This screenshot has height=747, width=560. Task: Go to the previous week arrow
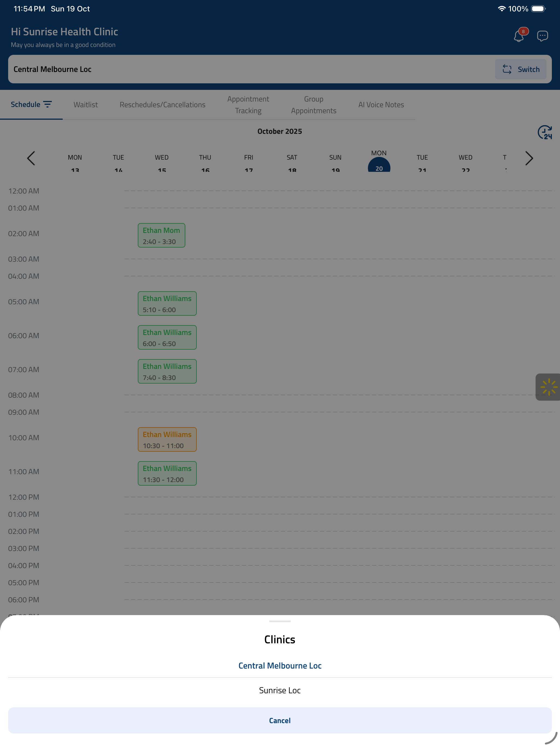tap(31, 158)
